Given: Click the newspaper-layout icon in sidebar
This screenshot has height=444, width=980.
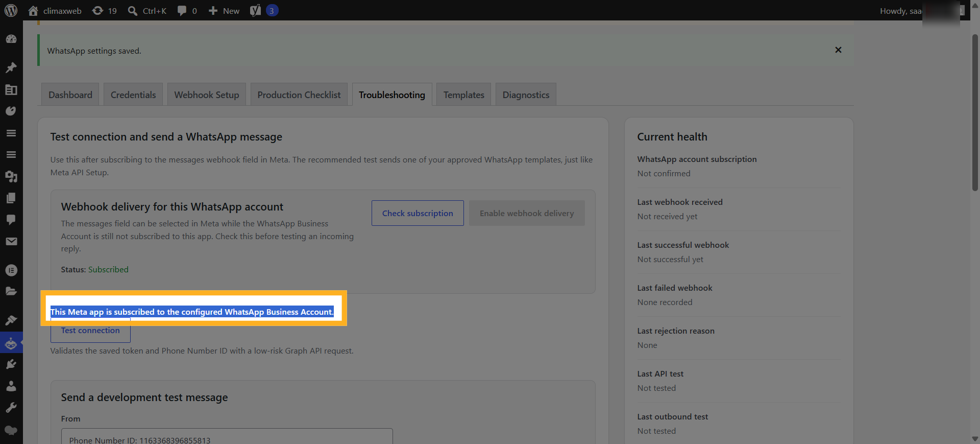Looking at the screenshot, I should click(11, 90).
